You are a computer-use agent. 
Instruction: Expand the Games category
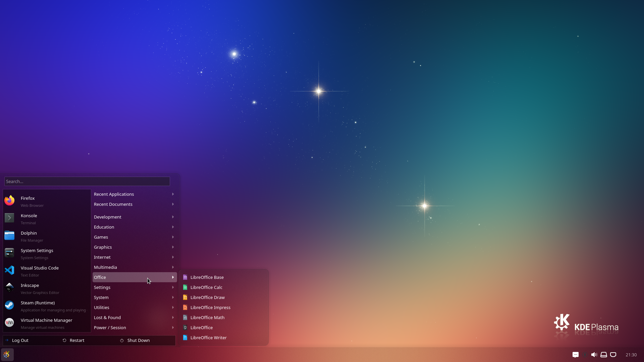135,237
